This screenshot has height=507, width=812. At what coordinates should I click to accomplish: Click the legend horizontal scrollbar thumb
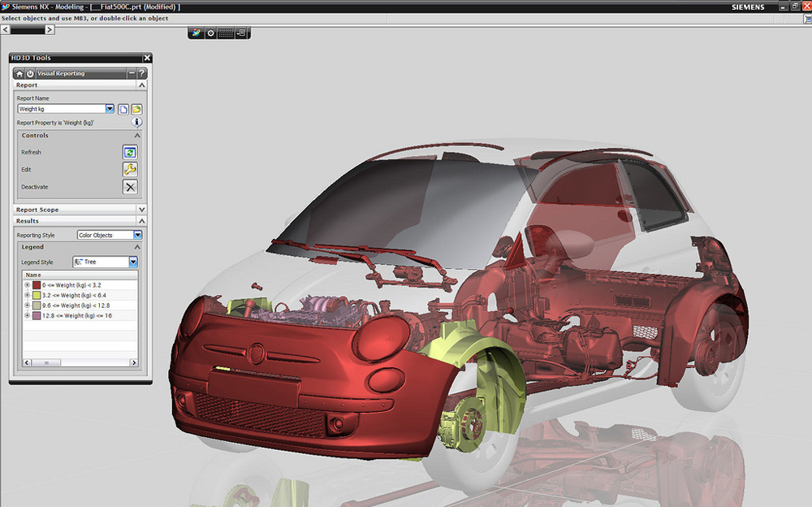point(46,363)
